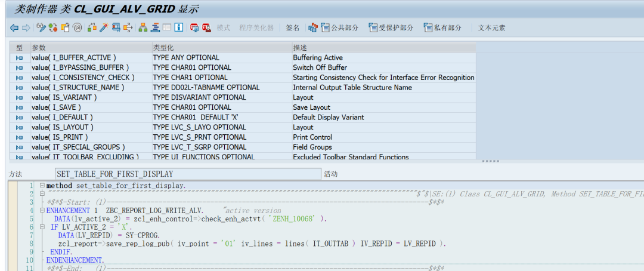Screen dimensions: 644x271
Task: Click the blue information icon
Action: [179, 27]
